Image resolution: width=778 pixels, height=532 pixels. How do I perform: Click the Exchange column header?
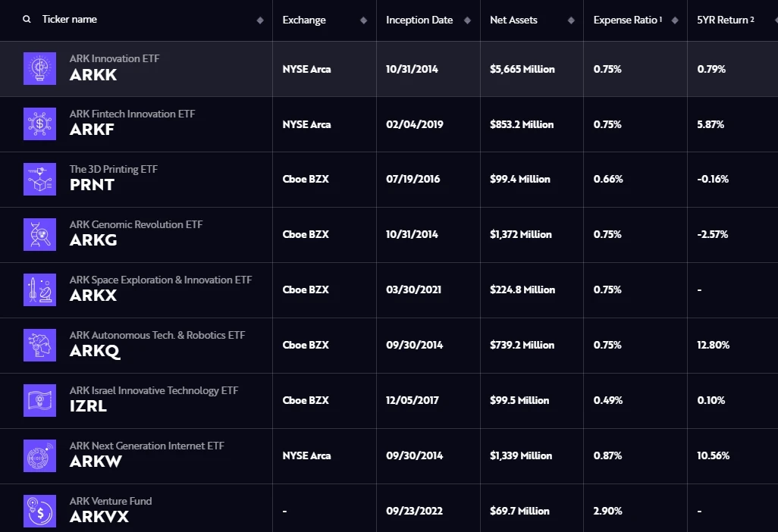pos(304,20)
